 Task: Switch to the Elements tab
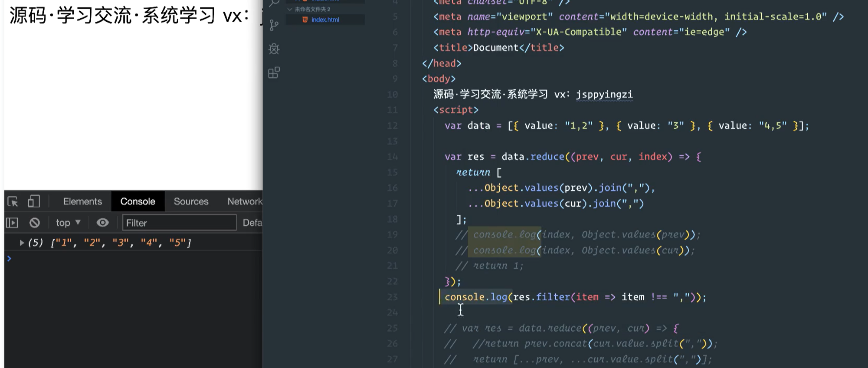coord(82,201)
